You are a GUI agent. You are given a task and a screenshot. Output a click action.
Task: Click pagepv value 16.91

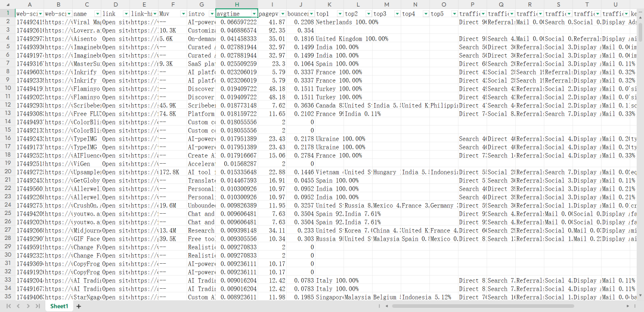[x=273, y=180]
